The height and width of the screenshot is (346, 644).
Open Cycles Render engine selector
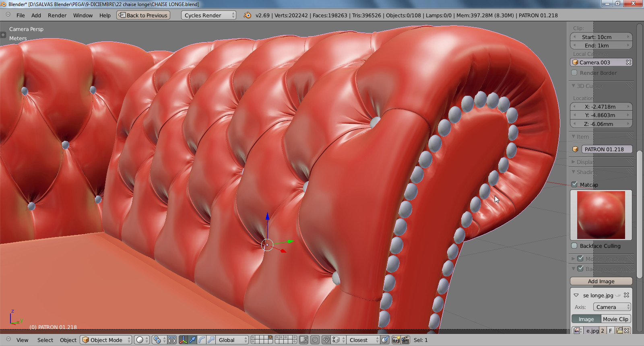point(208,15)
